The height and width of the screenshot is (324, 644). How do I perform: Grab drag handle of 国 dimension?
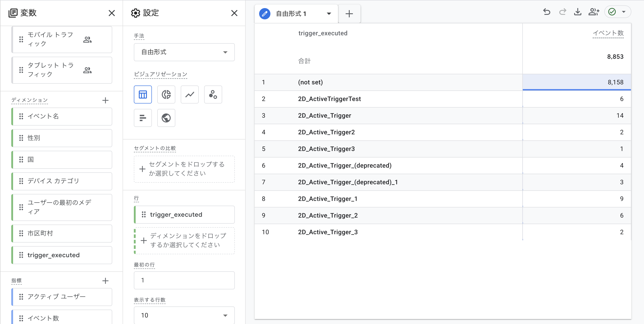point(21,160)
